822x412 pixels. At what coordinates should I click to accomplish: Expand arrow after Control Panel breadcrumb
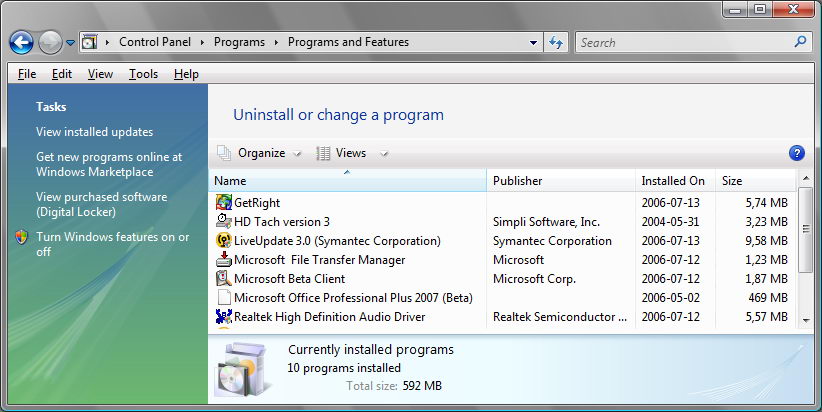[x=202, y=42]
